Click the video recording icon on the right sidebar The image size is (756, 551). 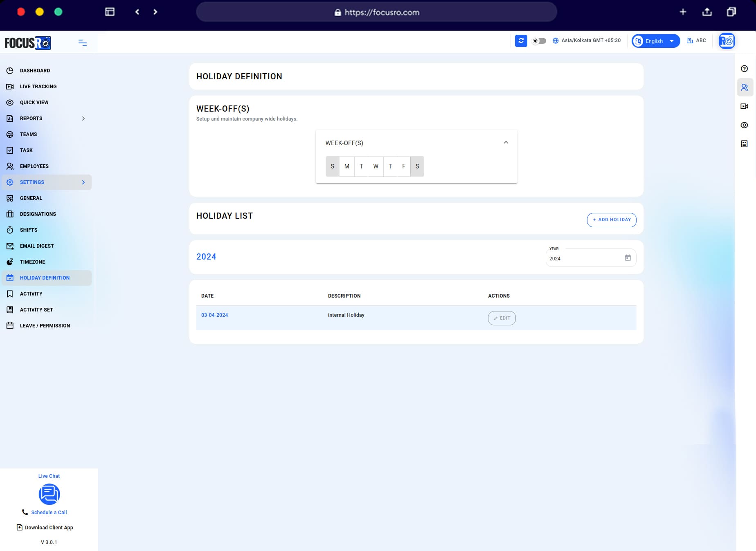click(x=745, y=106)
